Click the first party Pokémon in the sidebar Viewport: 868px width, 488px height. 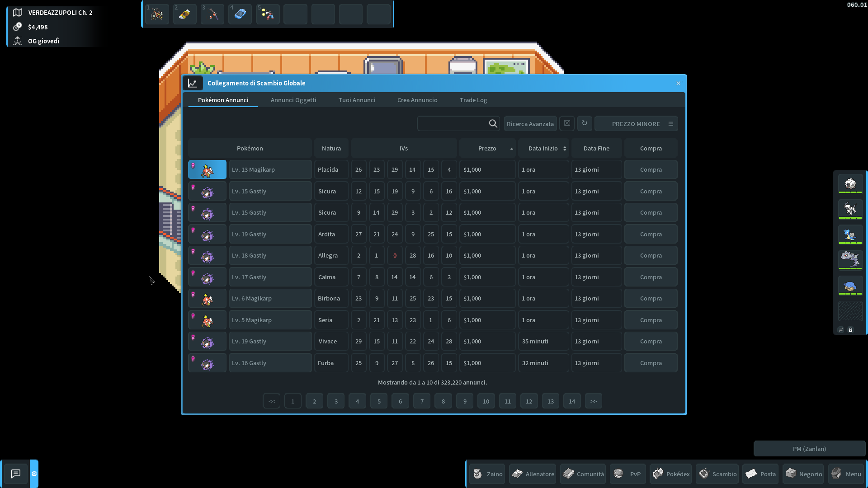click(850, 184)
